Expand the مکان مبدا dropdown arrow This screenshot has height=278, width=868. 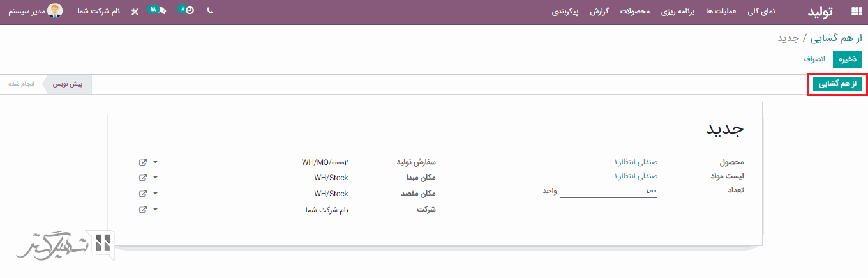click(156, 178)
